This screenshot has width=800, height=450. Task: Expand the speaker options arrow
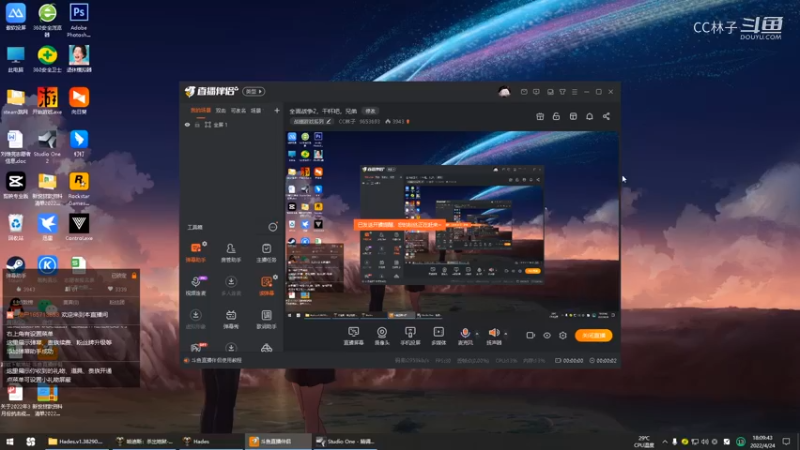[x=506, y=334]
